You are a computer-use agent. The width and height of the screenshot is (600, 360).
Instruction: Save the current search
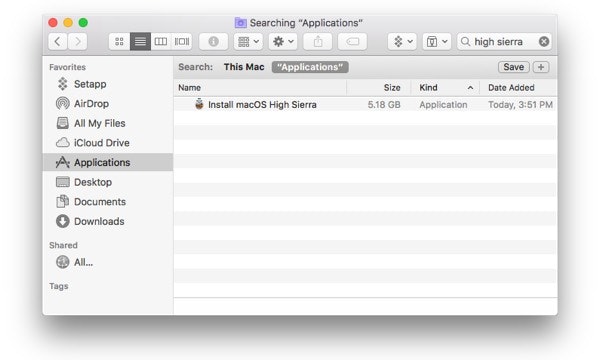coord(514,67)
